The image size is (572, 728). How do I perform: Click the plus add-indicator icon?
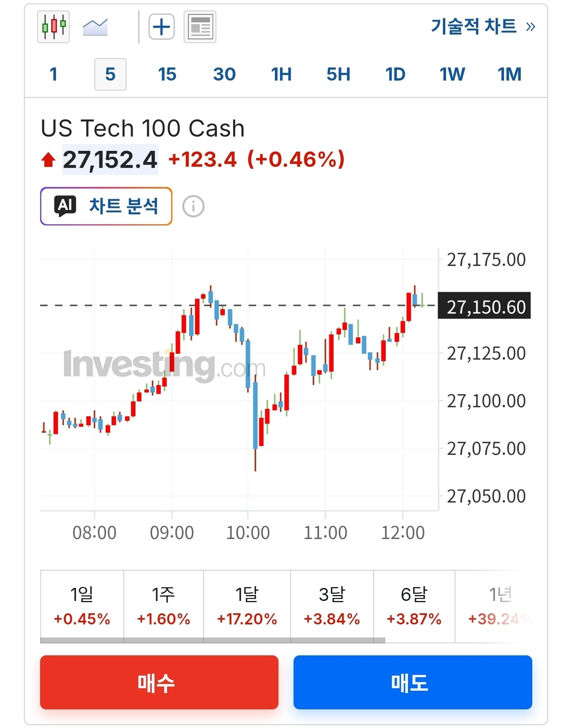coord(161,27)
